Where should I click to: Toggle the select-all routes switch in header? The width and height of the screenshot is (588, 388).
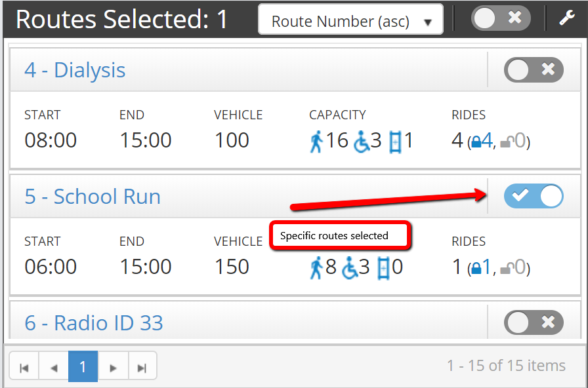pyautogui.click(x=501, y=18)
